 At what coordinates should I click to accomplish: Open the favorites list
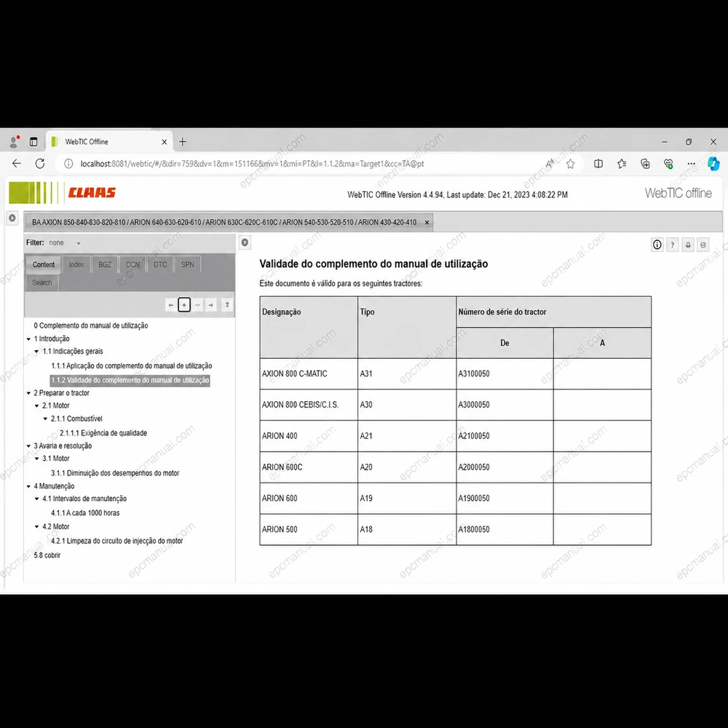click(x=622, y=163)
